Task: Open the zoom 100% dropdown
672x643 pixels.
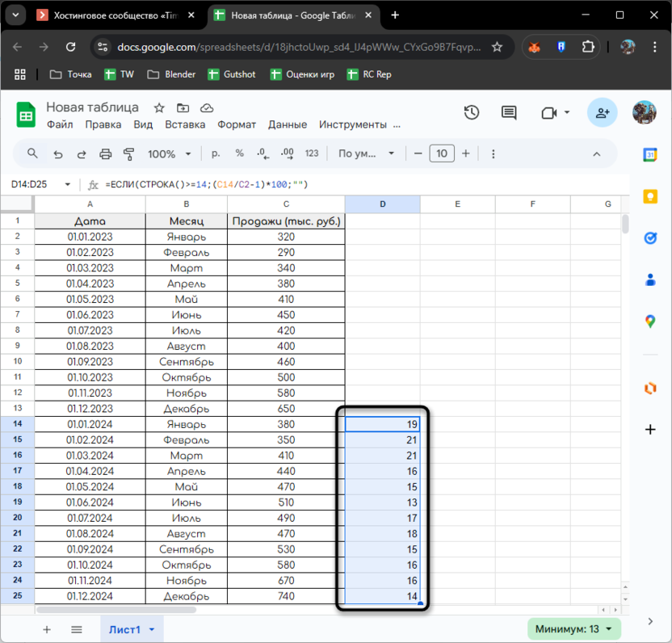Action: tap(170, 153)
